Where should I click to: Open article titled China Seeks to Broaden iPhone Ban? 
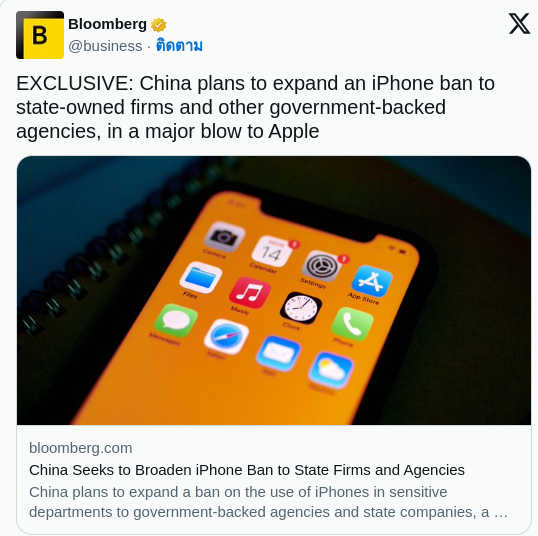(247, 470)
